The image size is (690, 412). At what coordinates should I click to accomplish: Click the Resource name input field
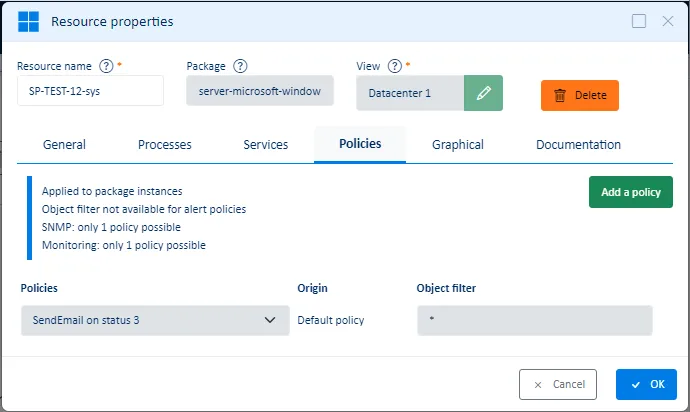coord(90,91)
